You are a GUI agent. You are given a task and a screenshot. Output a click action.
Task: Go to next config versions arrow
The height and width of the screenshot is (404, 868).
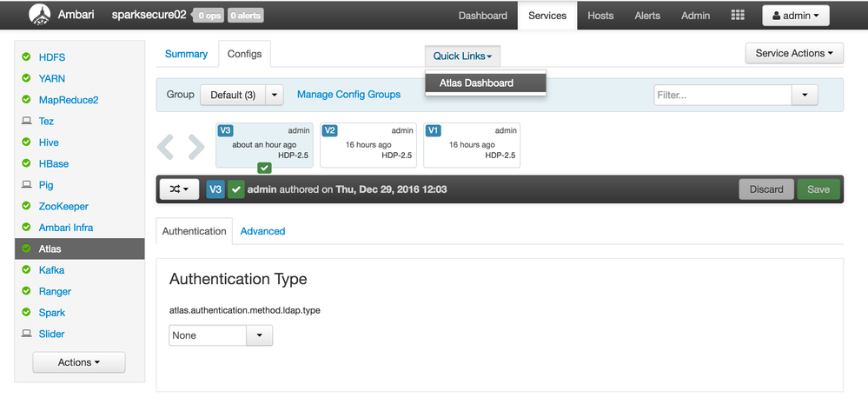click(196, 147)
